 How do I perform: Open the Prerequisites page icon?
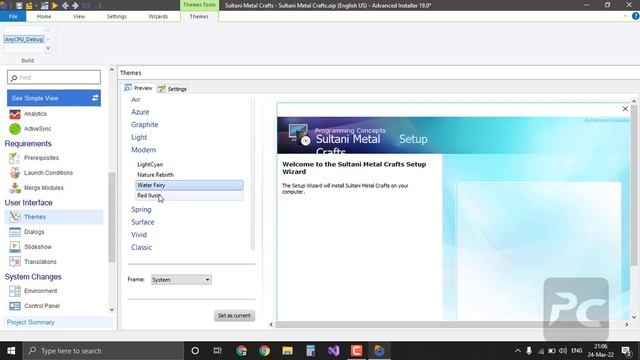[x=15, y=158]
